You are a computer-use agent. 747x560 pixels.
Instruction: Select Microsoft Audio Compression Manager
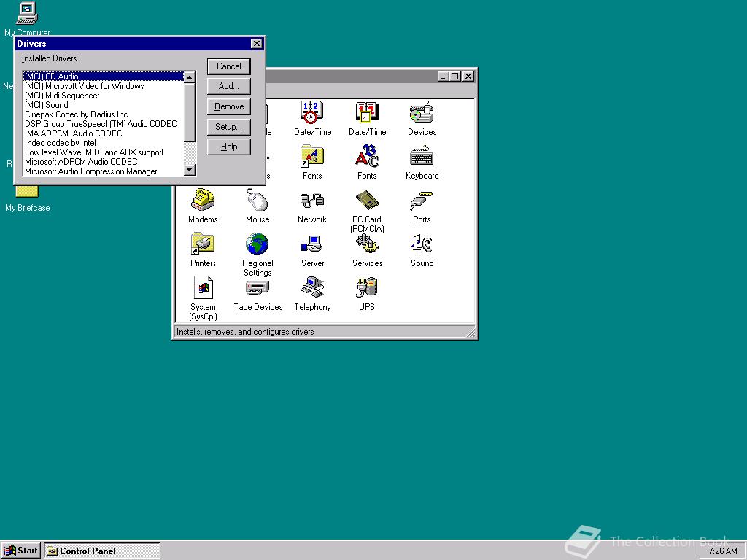click(x=104, y=171)
